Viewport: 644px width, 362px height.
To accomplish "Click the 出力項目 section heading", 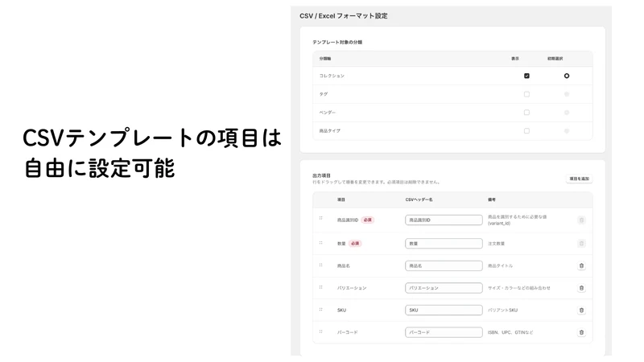I will 321,175.
